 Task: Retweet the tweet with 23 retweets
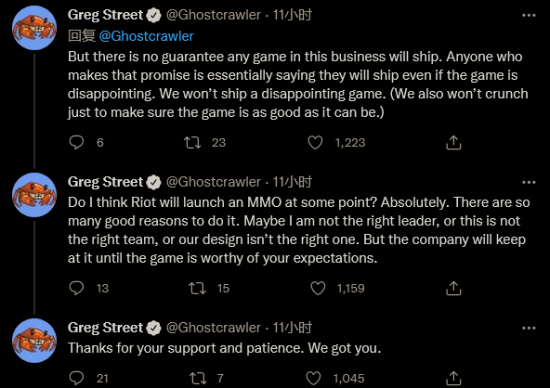[x=193, y=142]
